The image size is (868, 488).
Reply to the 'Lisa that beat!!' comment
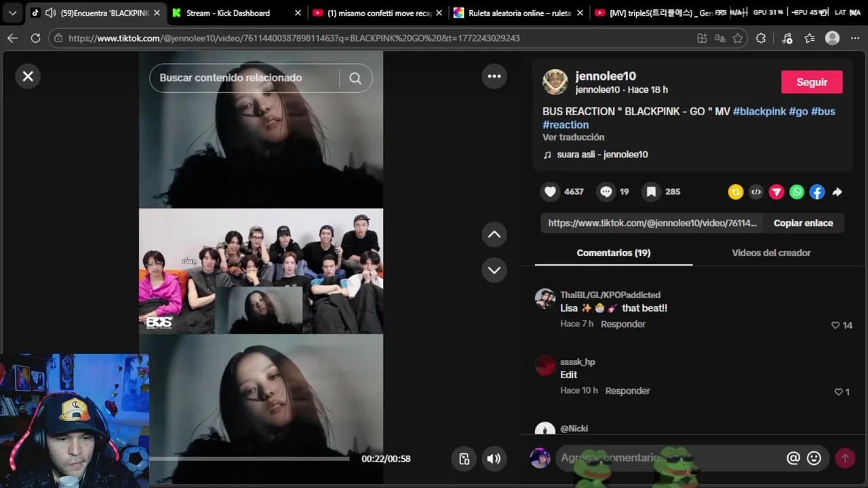click(x=623, y=324)
